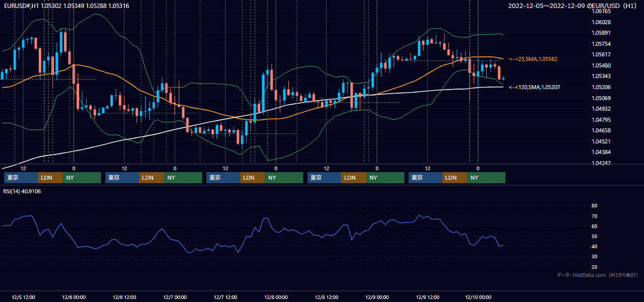This screenshot has height=302, width=644.
Task: Click price axis label 1.06028
Action: pyautogui.click(x=601, y=22)
